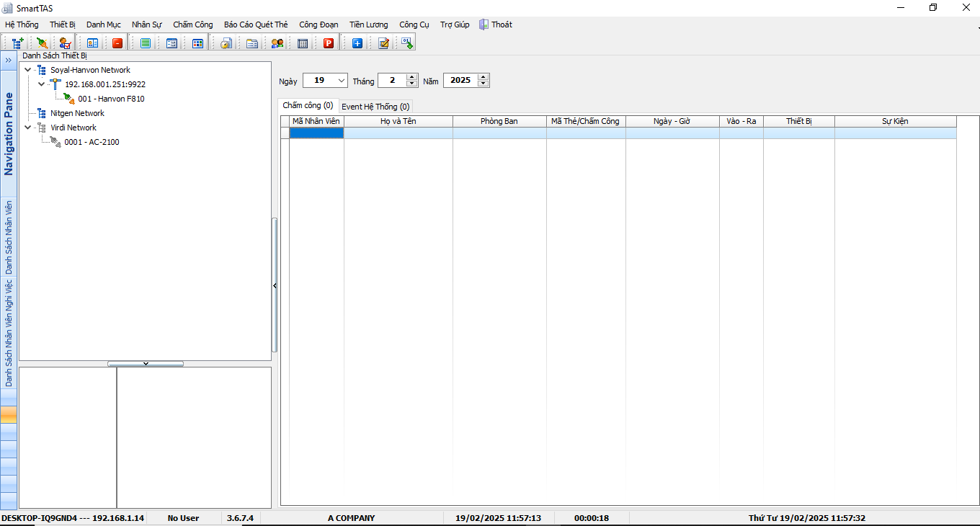The height and width of the screenshot is (526, 980).
Task: Click the colored grid toolbar icon
Action: (x=197, y=43)
